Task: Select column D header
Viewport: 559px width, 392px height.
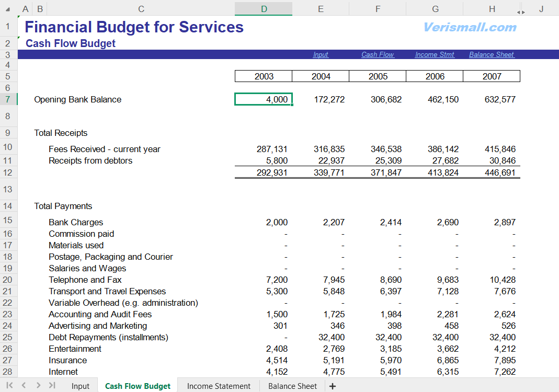Action: click(264, 9)
